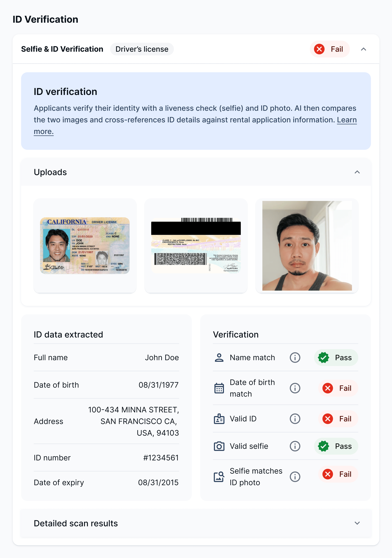Select the date of expiry value 08/31/2015

point(158,483)
